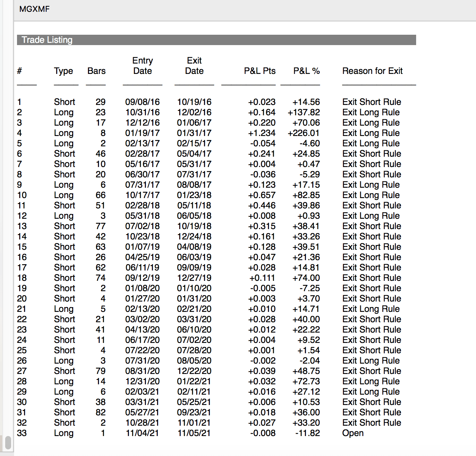The image size is (476, 456).
Task: Click the "+21.36" P&L % value
Action: point(306,257)
